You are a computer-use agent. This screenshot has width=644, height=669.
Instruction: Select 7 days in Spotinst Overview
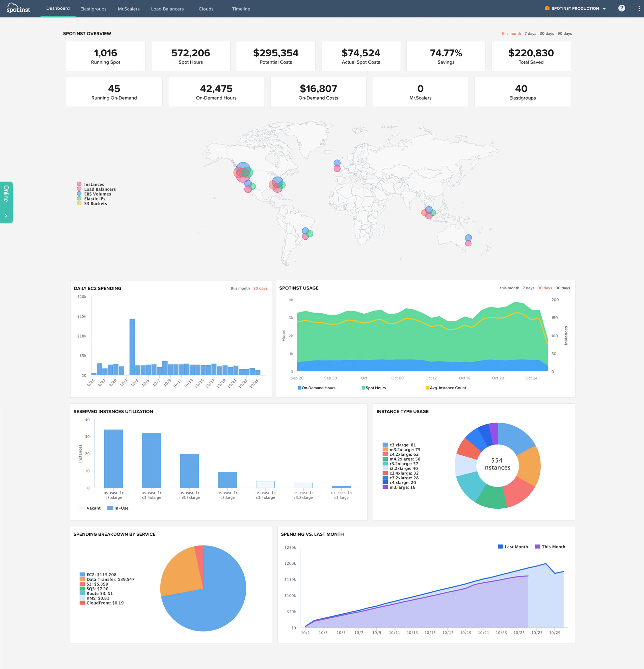530,33
